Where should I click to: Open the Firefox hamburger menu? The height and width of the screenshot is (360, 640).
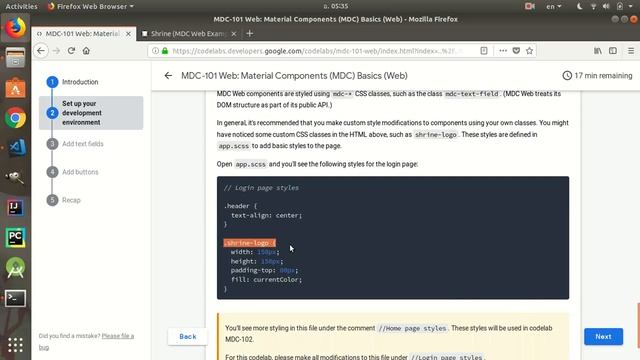click(x=631, y=51)
